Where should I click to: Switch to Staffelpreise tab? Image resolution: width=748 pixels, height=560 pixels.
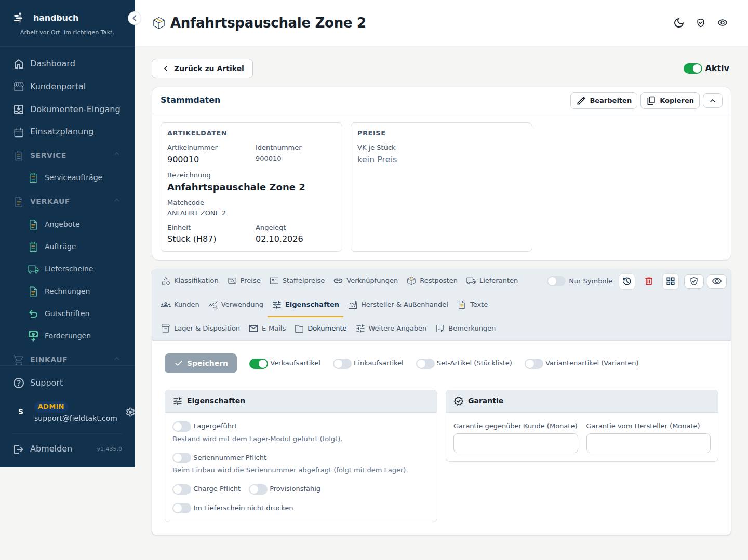click(297, 281)
